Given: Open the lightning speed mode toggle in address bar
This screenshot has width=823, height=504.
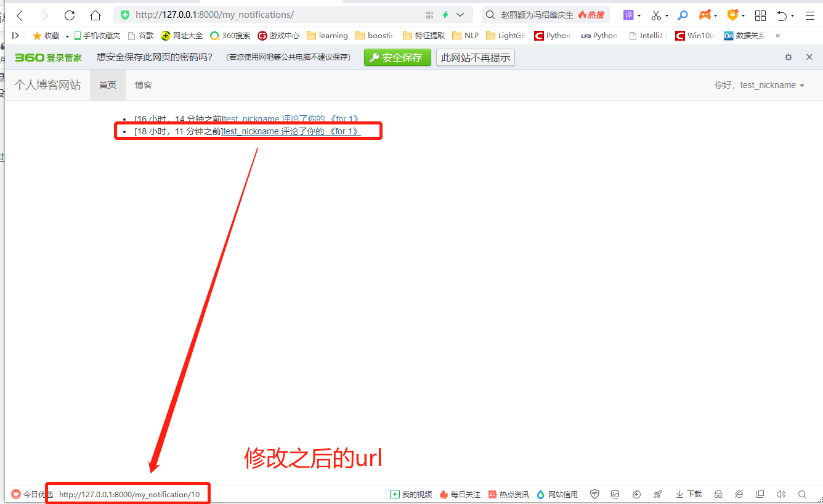Looking at the screenshot, I should pos(445,14).
